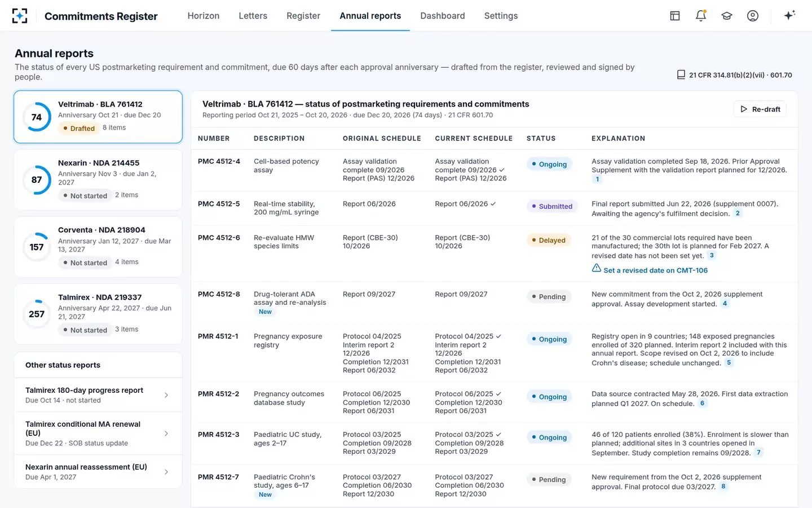Click the Commitments Register logo icon

tap(20, 16)
